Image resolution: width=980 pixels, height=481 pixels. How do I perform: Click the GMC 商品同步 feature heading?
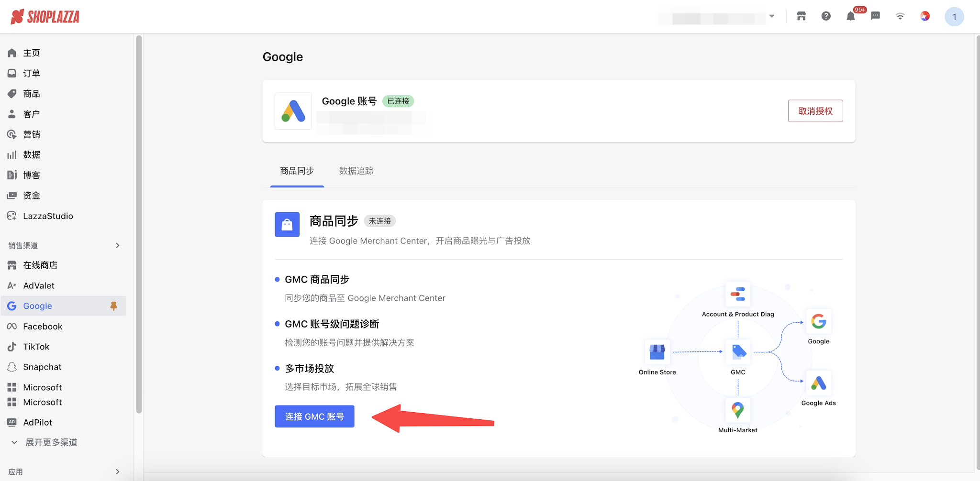tap(317, 280)
